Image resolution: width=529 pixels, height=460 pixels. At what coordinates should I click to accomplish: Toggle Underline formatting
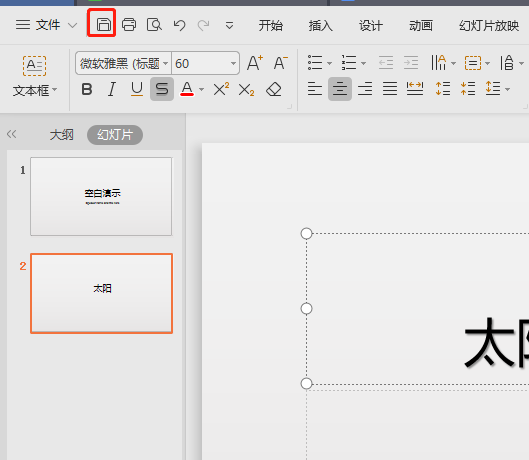[137, 89]
